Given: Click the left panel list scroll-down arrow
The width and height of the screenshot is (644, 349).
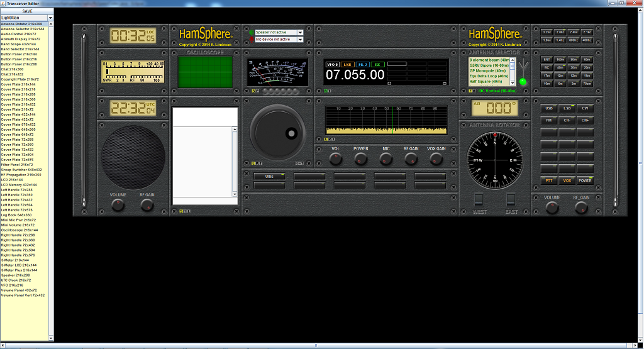Looking at the screenshot, I should (x=51, y=338).
